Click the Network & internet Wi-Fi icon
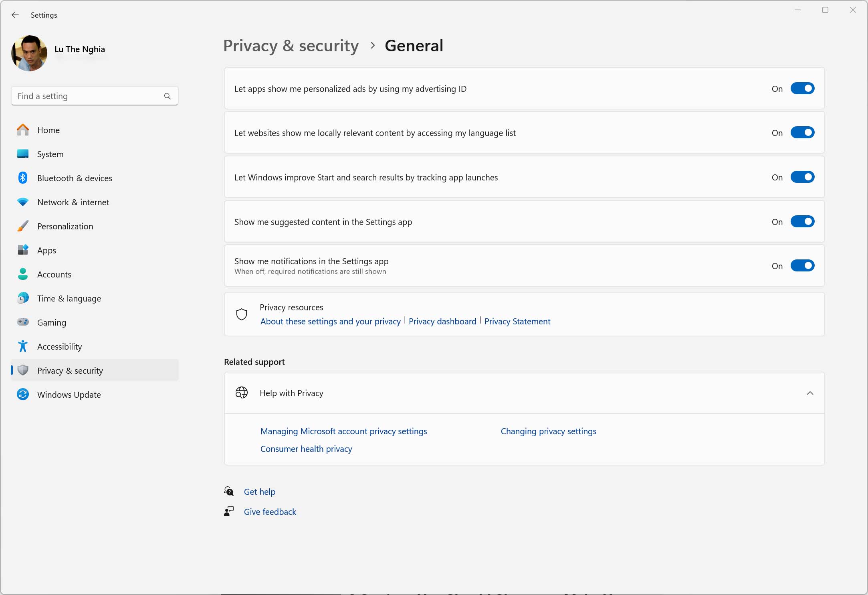868x595 pixels. pos(23,202)
